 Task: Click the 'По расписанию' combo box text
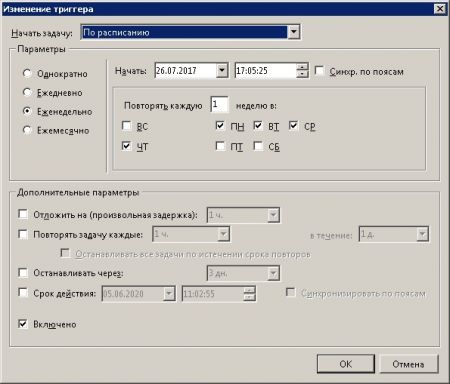click(116, 32)
